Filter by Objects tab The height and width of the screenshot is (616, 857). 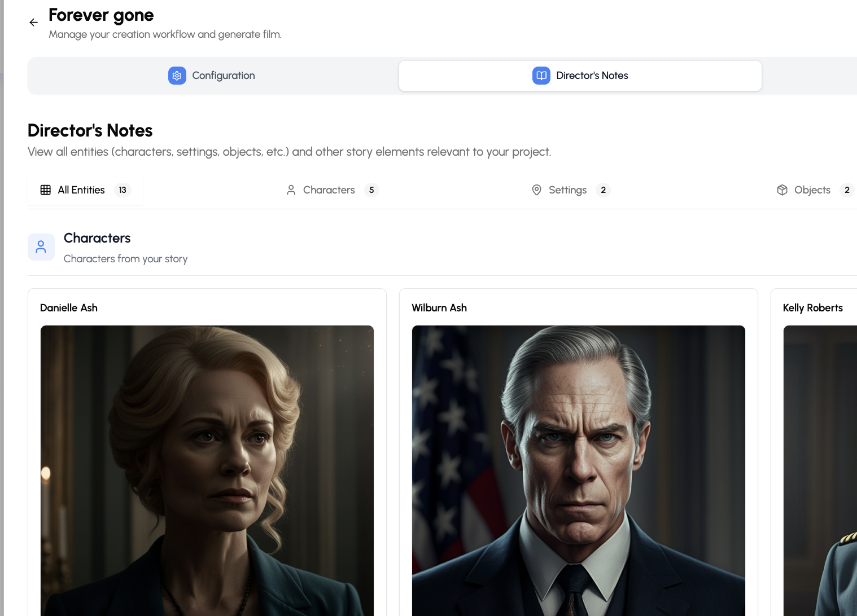[815, 190]
